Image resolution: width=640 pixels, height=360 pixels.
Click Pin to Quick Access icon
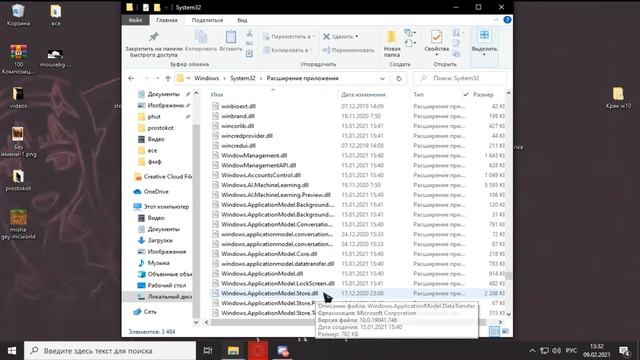point(153,37)
